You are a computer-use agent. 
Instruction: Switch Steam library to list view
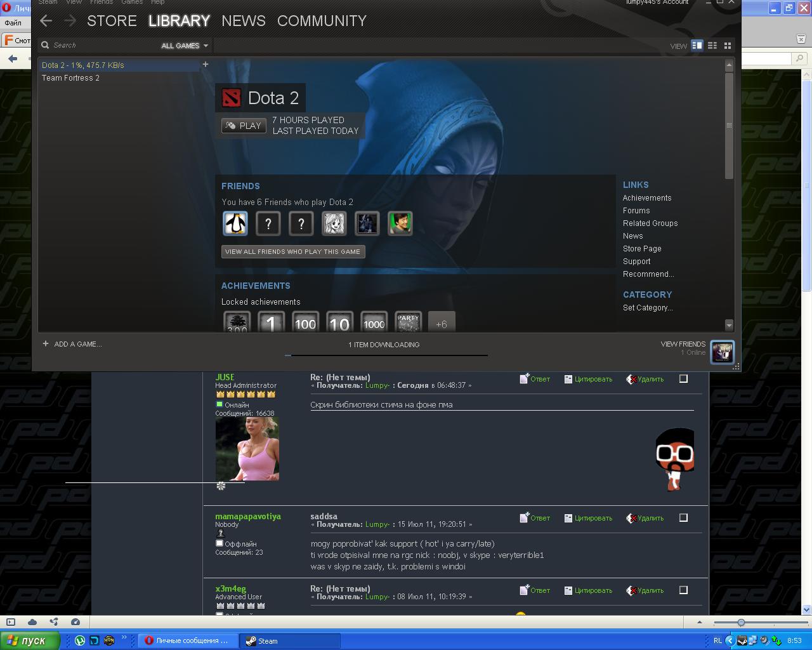(712, 45)
